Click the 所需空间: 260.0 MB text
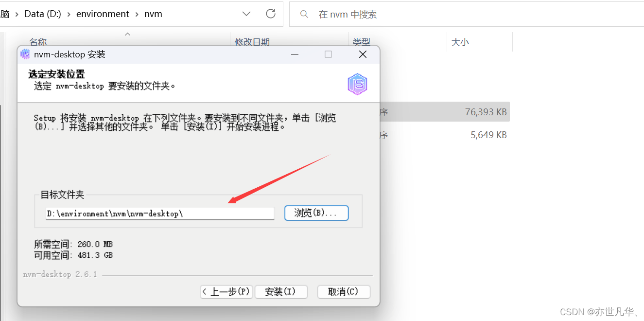Viewport: 644px width, 321px height. tap(73, 244)
